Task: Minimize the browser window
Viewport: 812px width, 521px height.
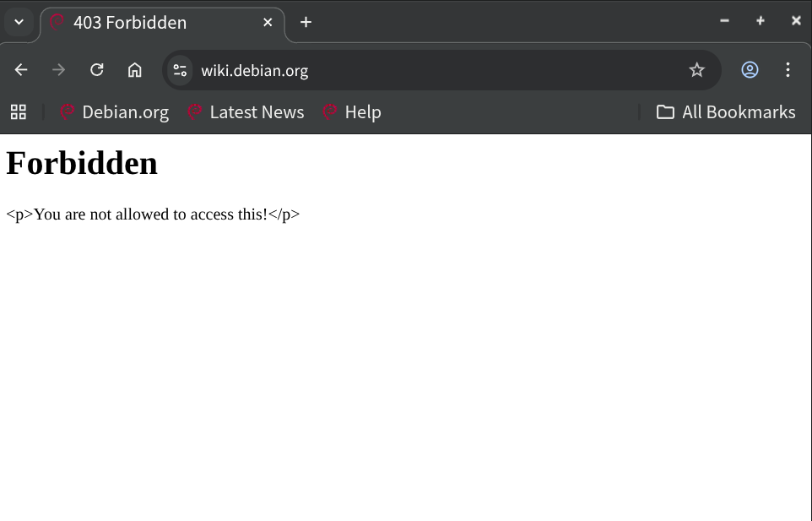Action: click(724, 21)
